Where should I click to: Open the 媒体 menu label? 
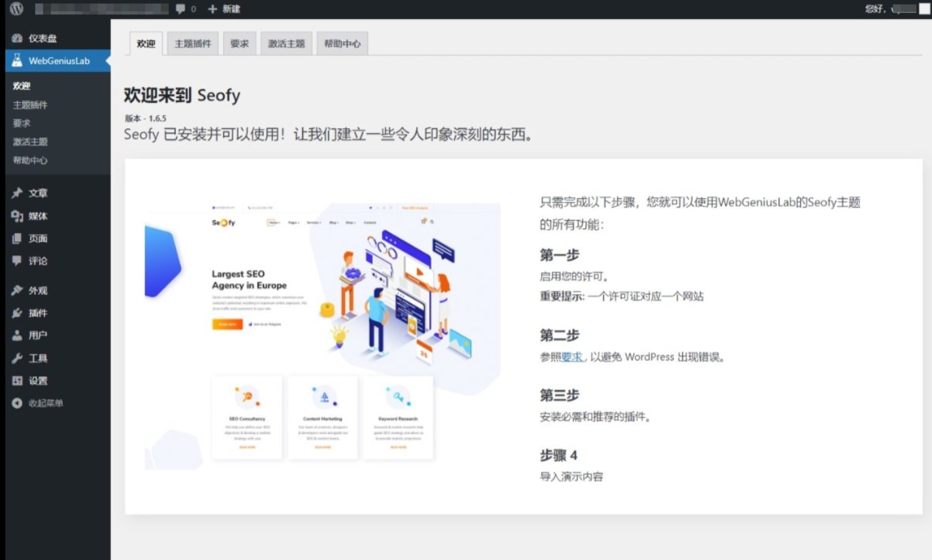pyautogui.click(x=38, y=216)
